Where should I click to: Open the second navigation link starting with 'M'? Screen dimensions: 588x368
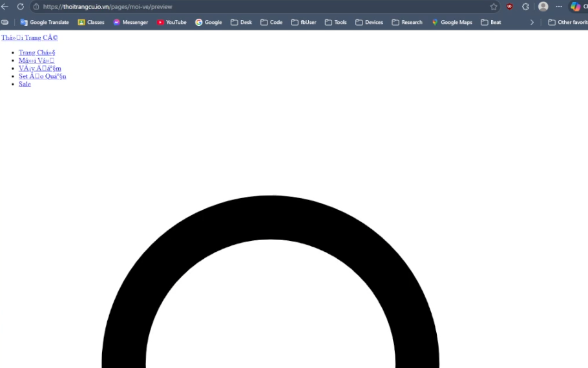[36, 60]
